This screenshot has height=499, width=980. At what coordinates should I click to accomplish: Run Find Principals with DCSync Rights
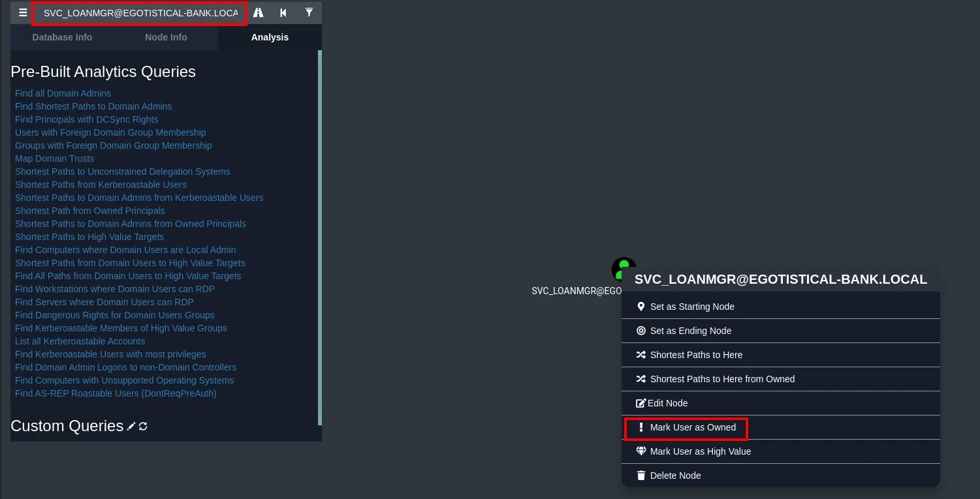tap(87, 119)
